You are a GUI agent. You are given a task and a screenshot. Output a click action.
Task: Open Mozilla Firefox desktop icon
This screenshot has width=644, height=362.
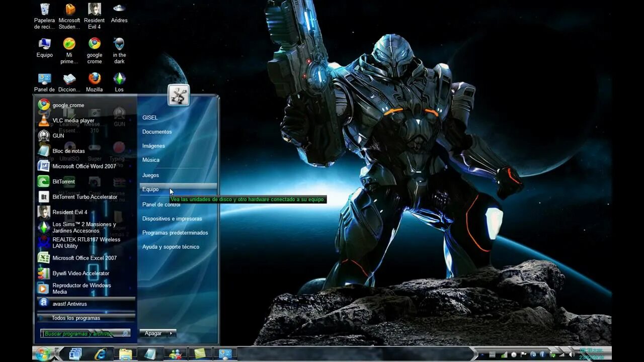tap(94, 83)
